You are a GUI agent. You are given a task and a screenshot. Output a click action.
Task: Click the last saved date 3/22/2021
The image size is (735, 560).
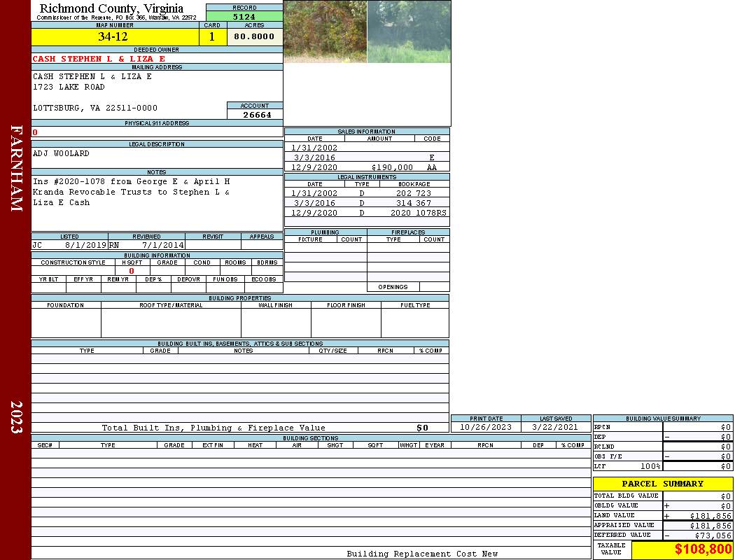[555, 427]
